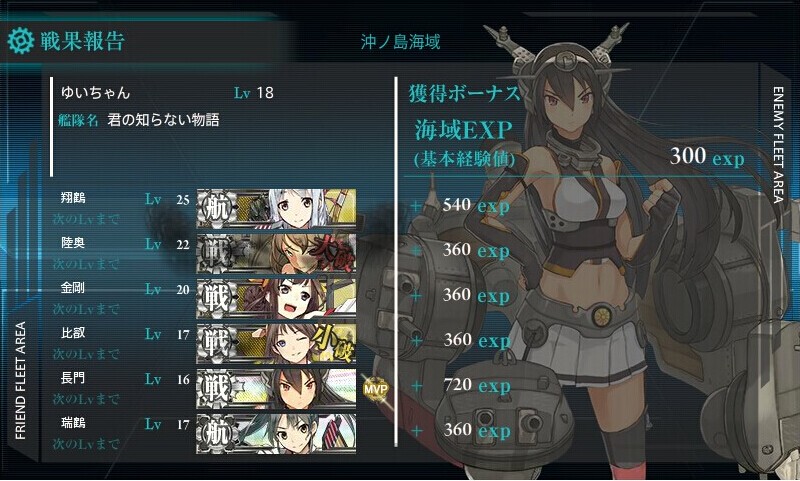Viewport: 800px width, 481px height.
Task: Click the 戦 type icon on 金剛's banner
Action: (216, 298)
